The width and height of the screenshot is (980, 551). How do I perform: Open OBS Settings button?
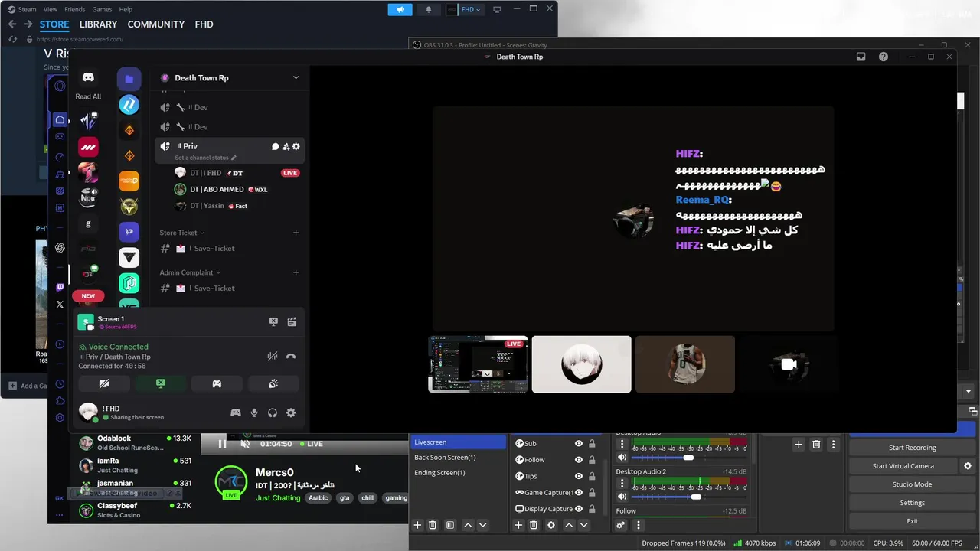912,503
